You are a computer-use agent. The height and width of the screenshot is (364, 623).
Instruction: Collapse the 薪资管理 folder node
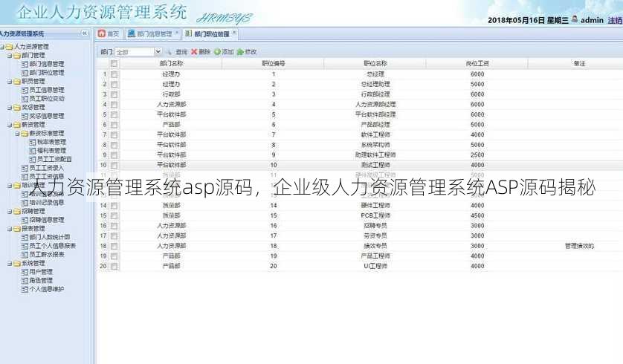coord(10,125)
